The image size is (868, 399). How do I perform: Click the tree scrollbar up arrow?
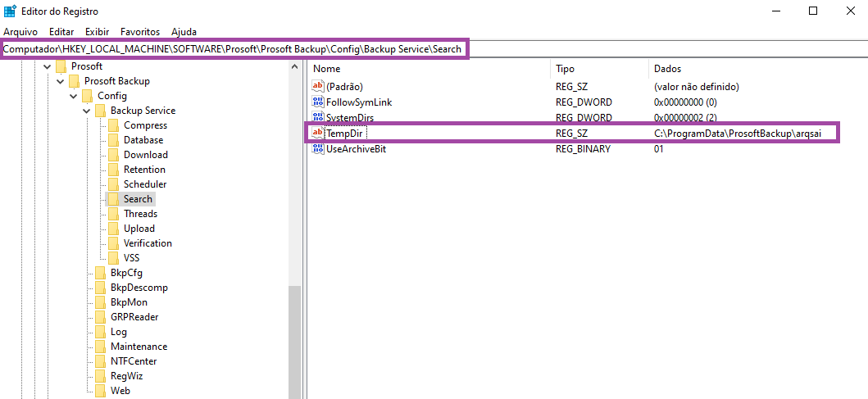[x=294, y=67]
